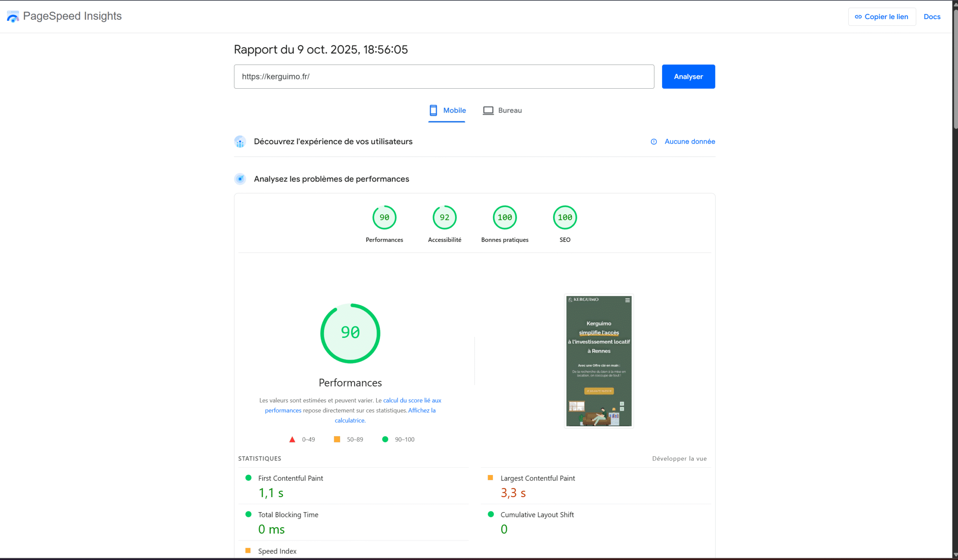
Task: Click the large 90 Performances gauge
Action: point(350,333)
